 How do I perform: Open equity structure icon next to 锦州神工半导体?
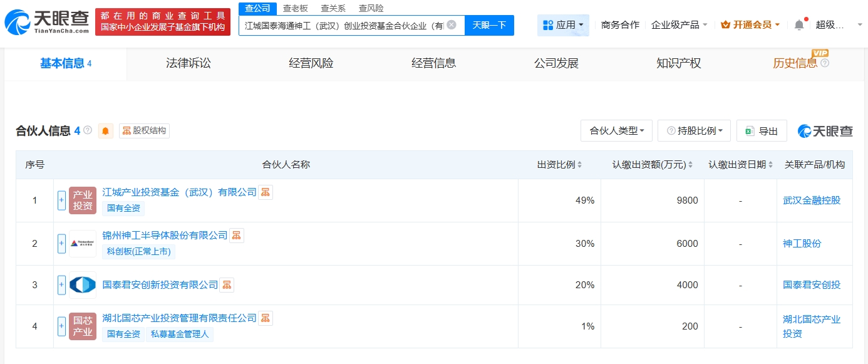pos(237,236)
